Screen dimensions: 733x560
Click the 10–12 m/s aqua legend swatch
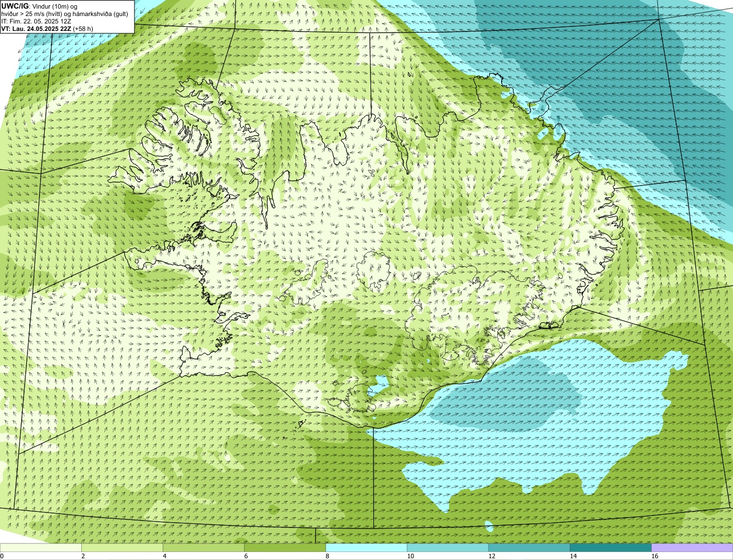pos(448,548)
